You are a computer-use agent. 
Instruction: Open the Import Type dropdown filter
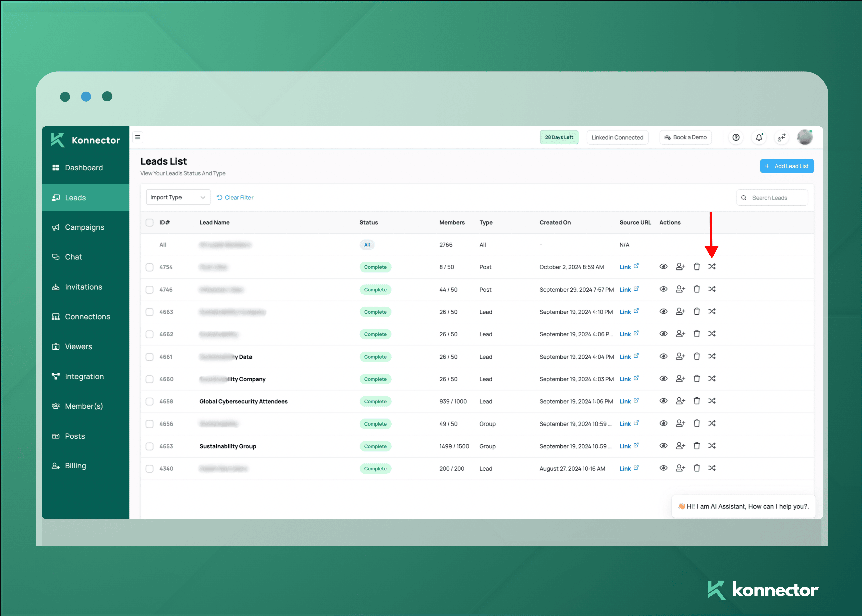pos(177,197)
